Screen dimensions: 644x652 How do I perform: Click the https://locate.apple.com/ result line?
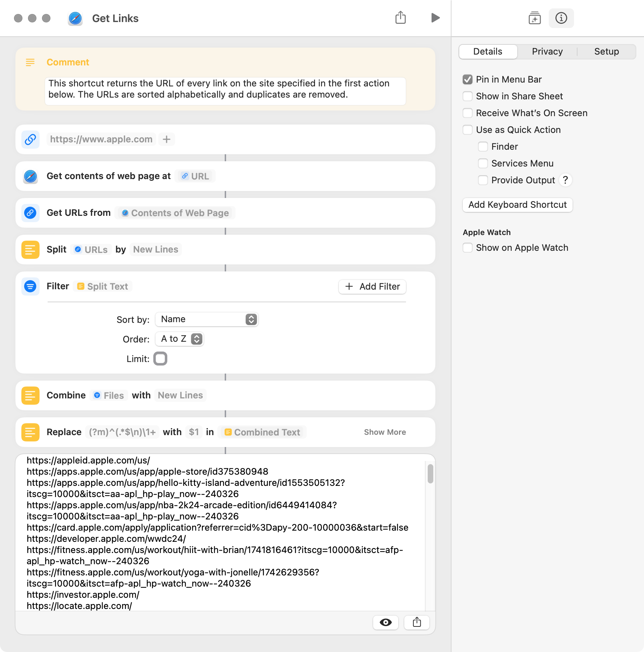(x=79, y=606)
